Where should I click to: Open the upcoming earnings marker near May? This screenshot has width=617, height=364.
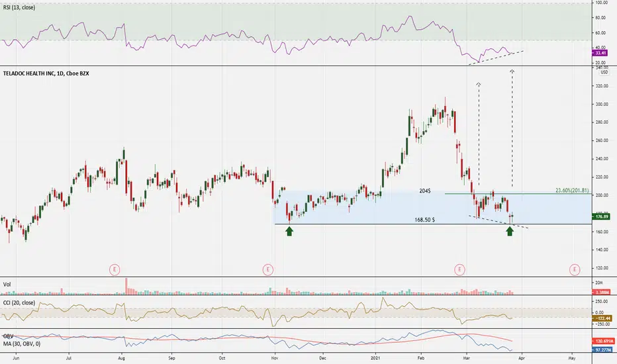pos(575,269)
